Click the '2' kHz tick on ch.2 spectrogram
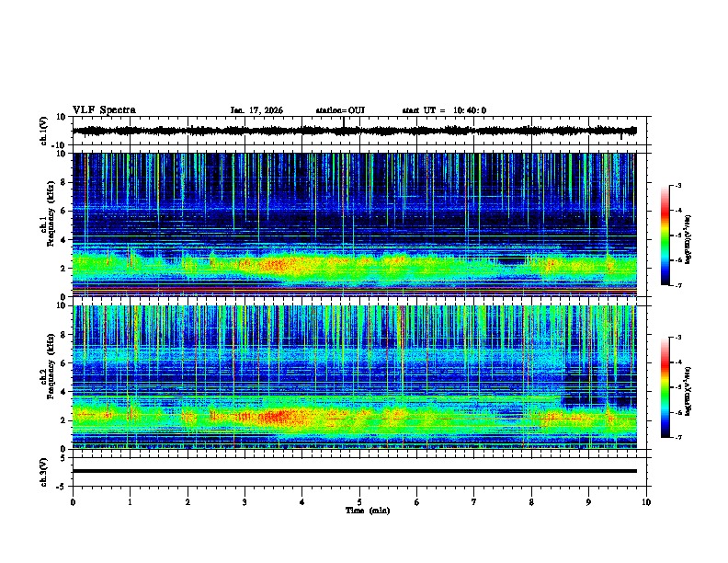Image resolution: width=728 pixels, height=563 pixels. pos(63,420)
